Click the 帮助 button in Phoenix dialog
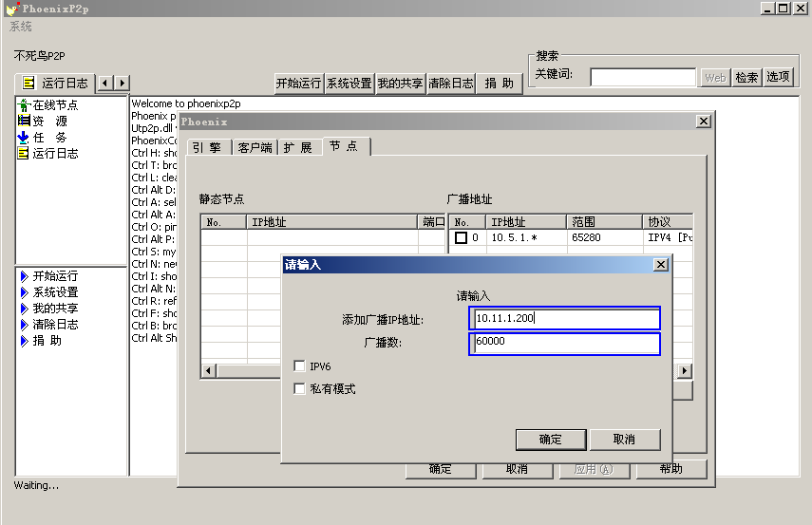 click(x=671, y=469)
